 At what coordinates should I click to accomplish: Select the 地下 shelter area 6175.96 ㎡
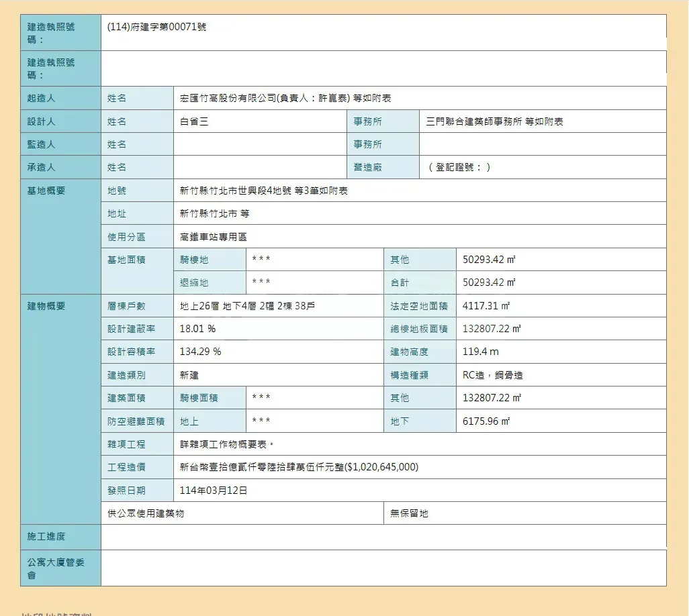point(486,421)
